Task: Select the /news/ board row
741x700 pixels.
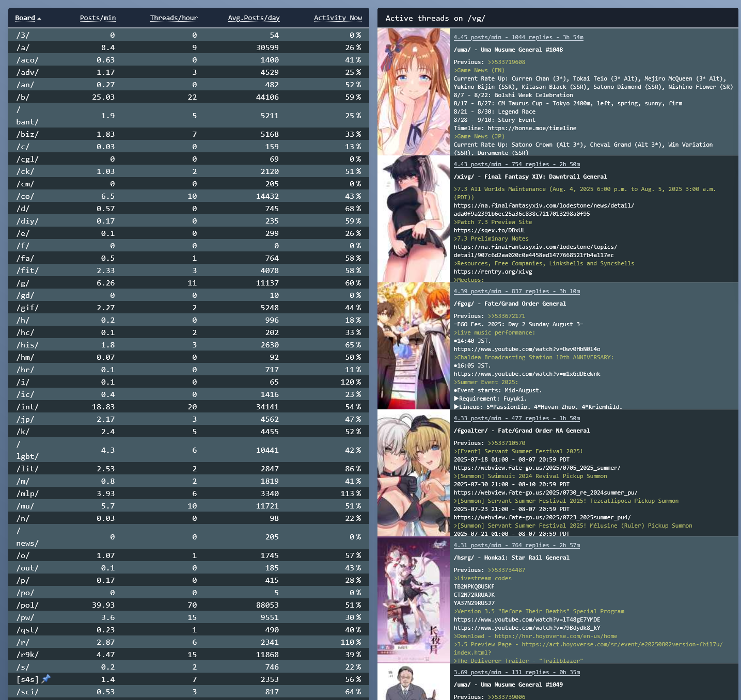Action: click(x=188, y=537)
